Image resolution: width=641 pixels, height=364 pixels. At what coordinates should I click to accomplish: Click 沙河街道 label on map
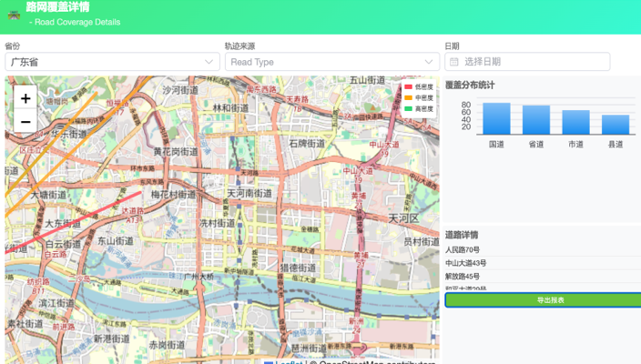point(180,90)
